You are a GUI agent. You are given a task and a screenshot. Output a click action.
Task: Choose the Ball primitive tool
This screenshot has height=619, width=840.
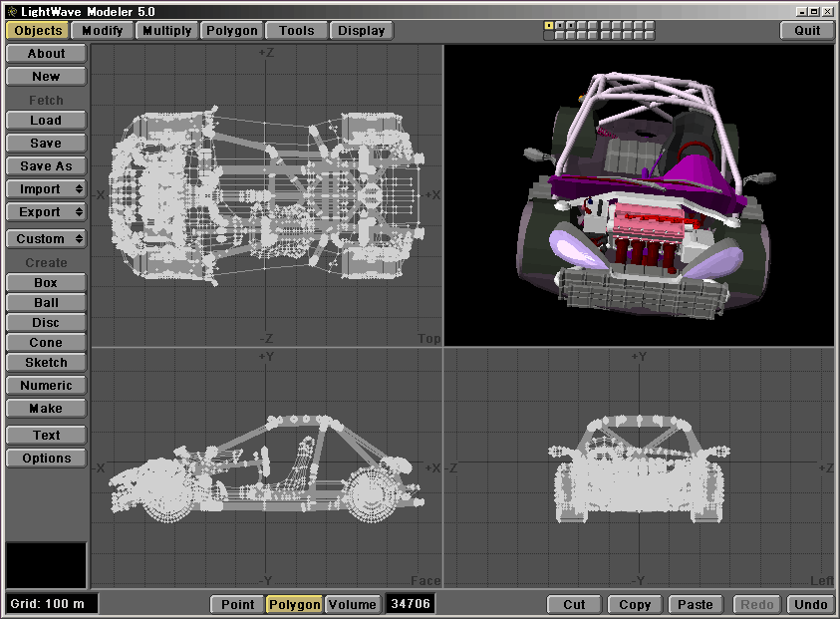pos(46,303)
